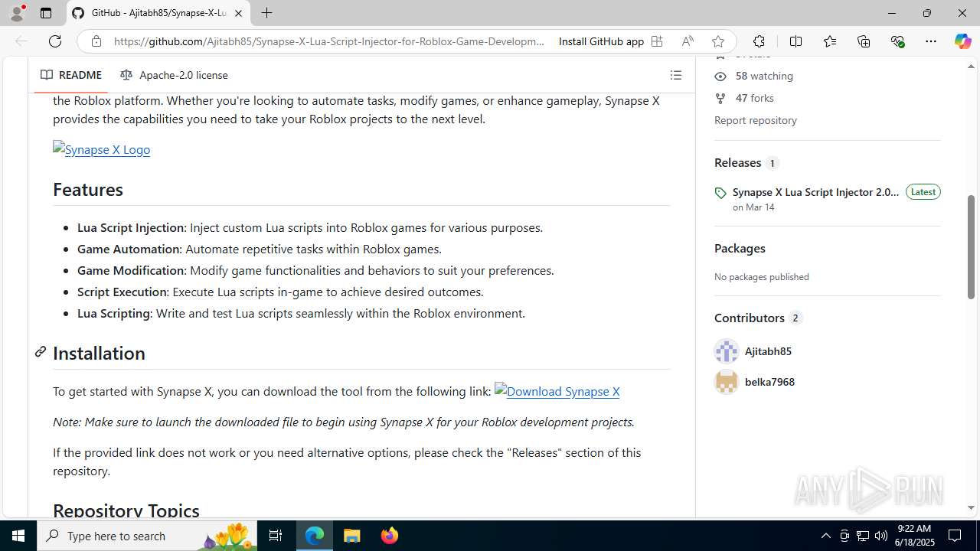Open the tab actions menu icon
Screen dimensions: 980x551
pyautogui.click(x=46, y=13)
